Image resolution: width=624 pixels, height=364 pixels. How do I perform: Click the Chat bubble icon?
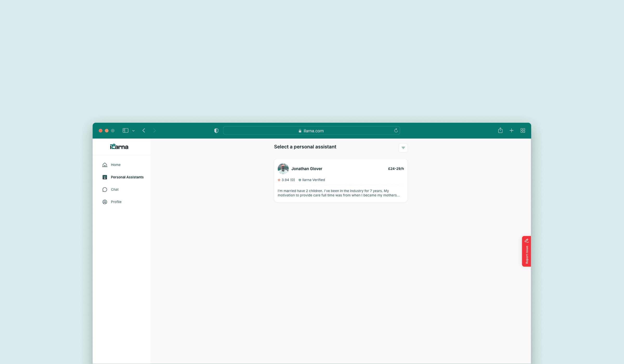point(105,190)
